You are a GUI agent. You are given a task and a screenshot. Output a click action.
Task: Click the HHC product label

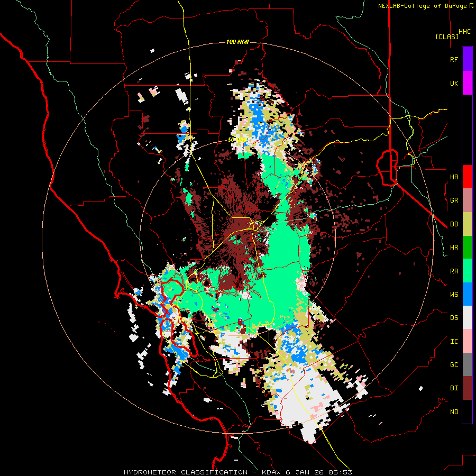click(465, 32)
